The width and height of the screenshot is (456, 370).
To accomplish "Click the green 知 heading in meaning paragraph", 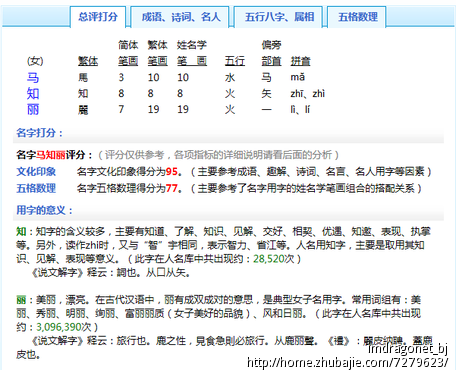I will 21,231.
